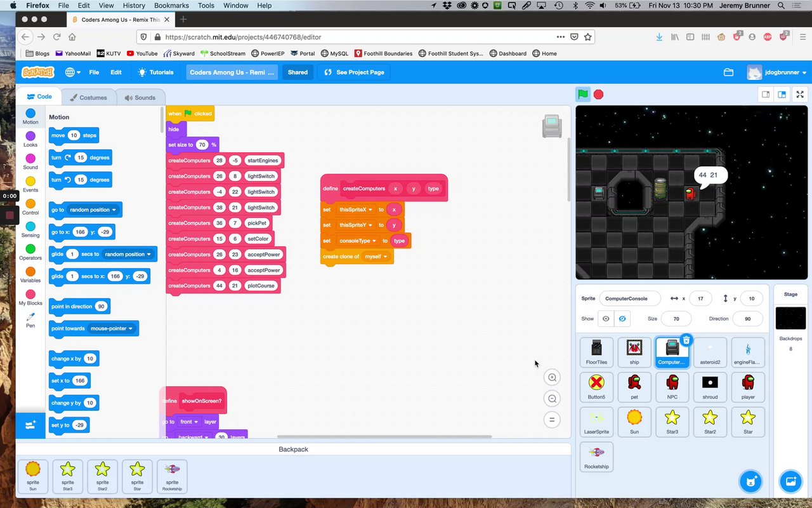Screen dimensions: 812x508
Task: Open the thisSpriteX variable dropdown
Action: coord(355,210)
